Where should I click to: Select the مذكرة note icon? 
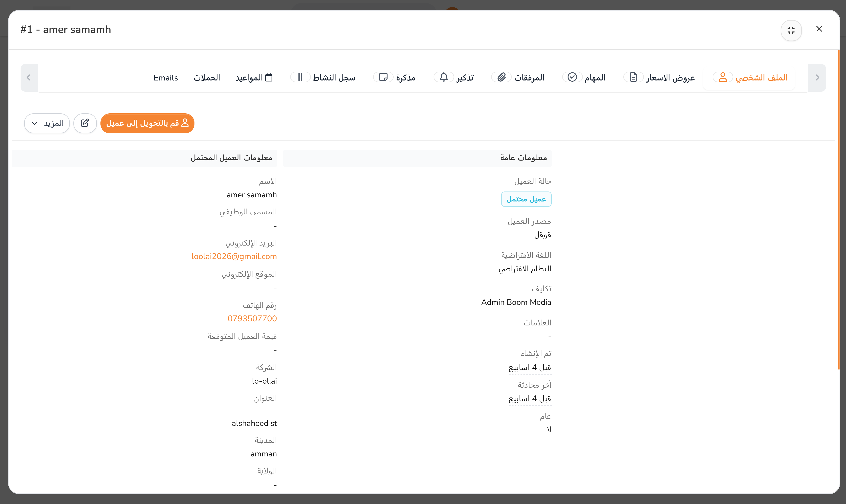(383, 77)
